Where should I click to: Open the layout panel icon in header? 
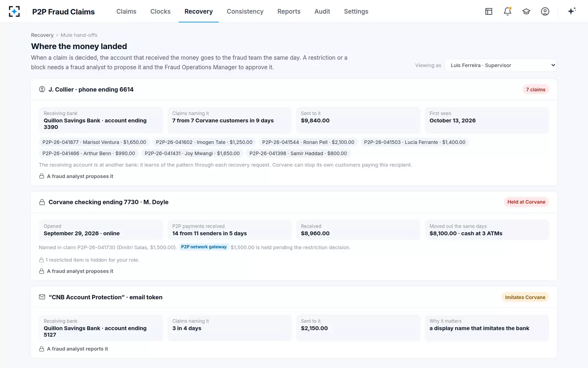(x=489, y=11)
